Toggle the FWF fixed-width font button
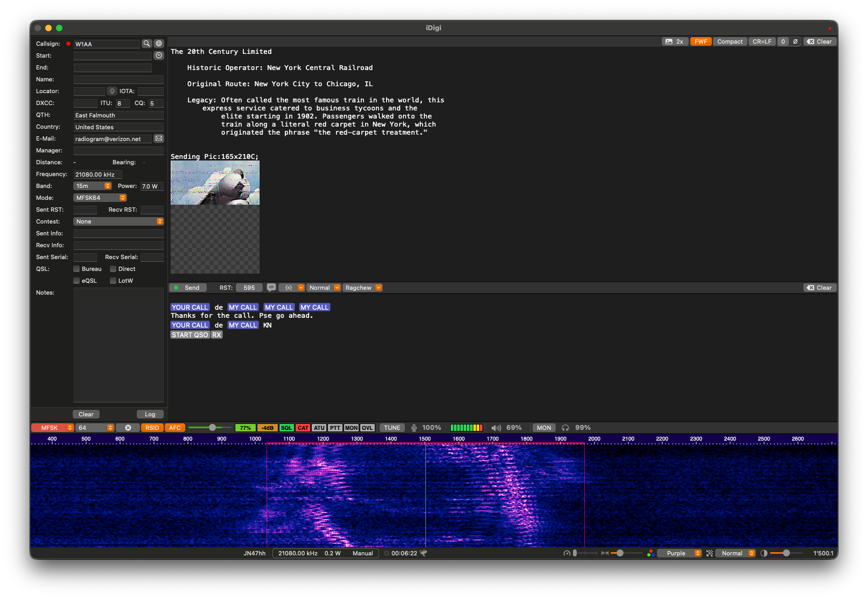Viewport: 868px width, 599px height. pos(701,41)
